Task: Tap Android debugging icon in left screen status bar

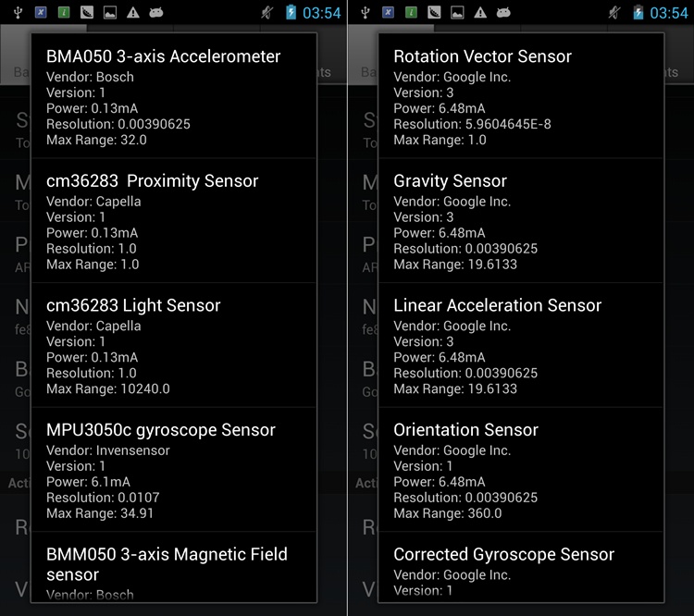Action: pos(155,12)
